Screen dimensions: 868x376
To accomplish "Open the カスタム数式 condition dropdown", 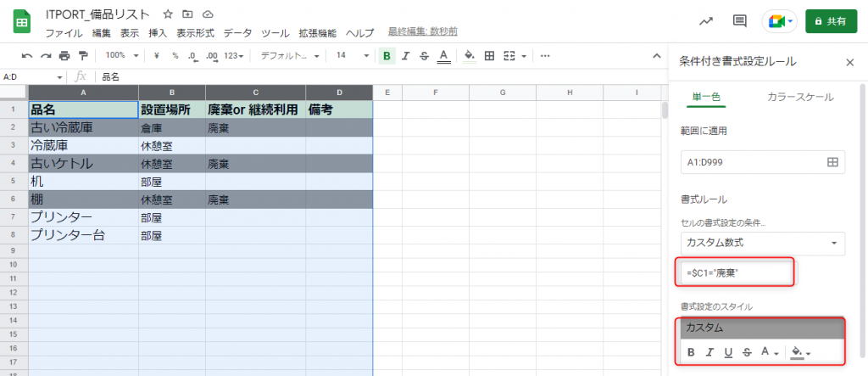I will pos(762,244).
